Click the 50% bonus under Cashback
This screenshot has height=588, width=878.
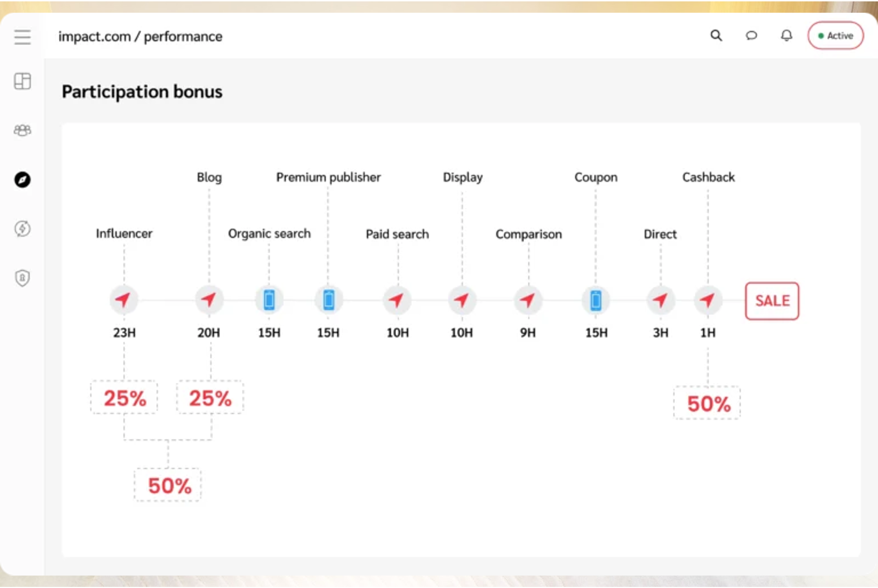coord(707,403)
